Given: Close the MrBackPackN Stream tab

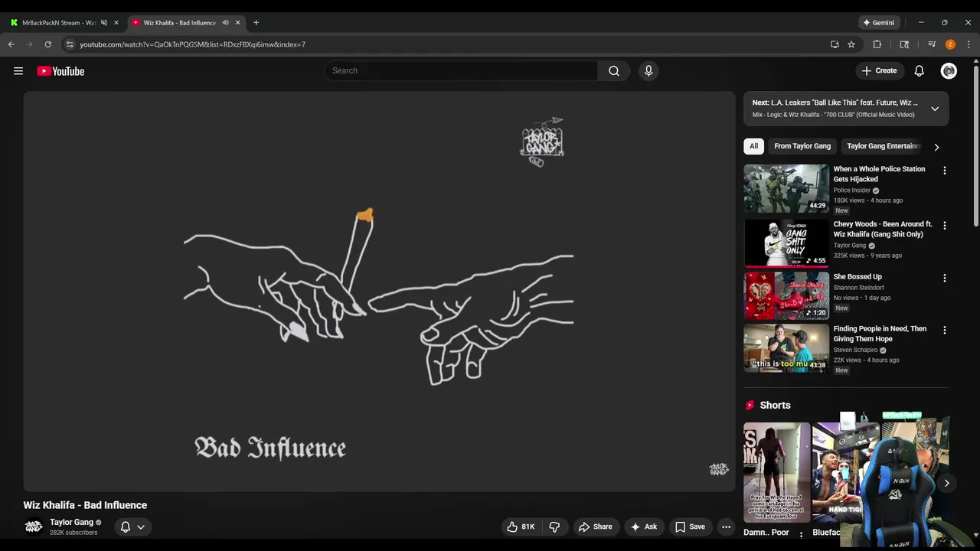Looking at the screenshot, I should pos(116,23).
